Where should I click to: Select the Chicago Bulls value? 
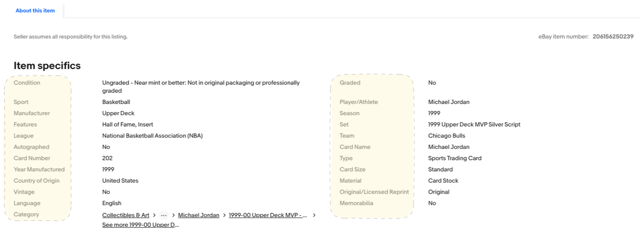(x=447, y=136)
